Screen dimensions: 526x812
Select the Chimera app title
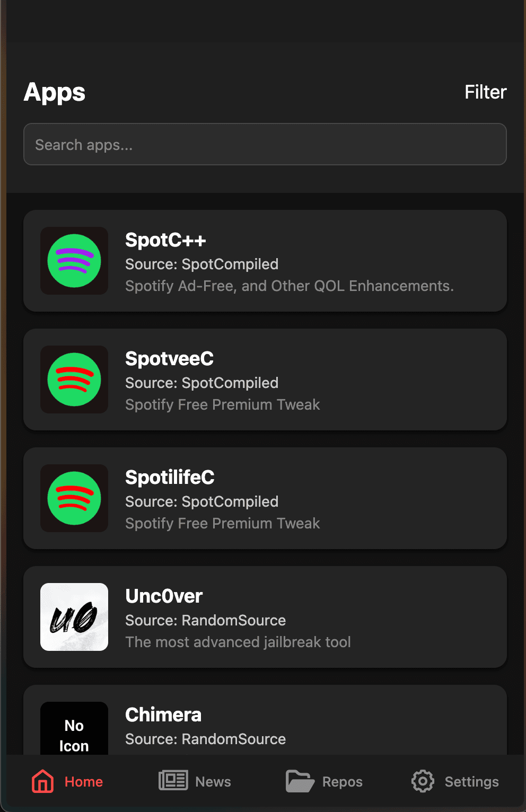point(163,715)
